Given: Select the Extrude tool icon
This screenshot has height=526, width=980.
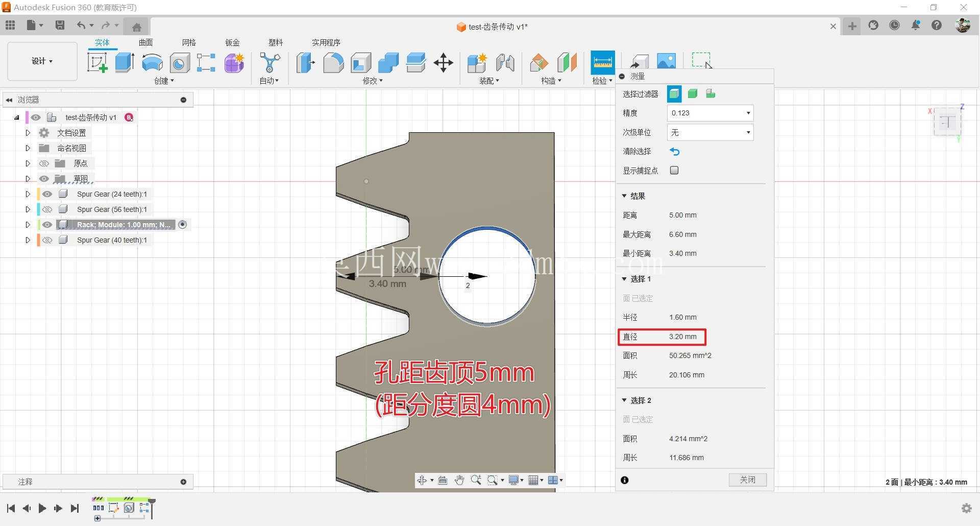Looking at the screenshot, I should pyautogui.click(x=125, y=63).
